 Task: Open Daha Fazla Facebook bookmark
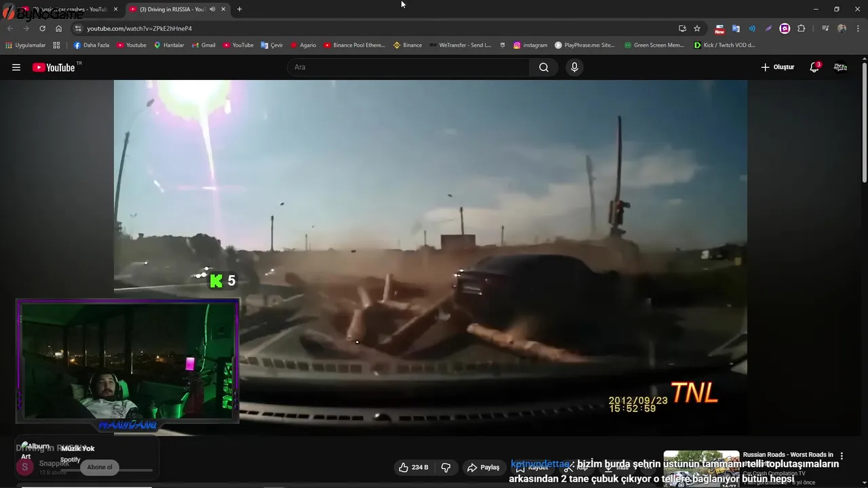91,45
